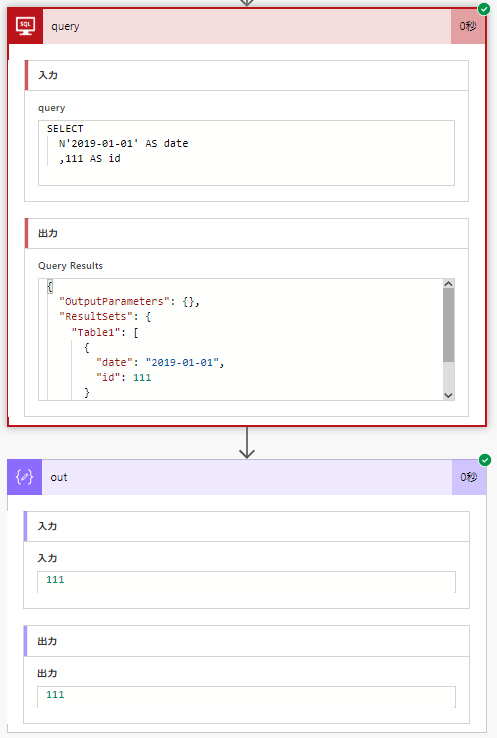Click the "id": 111 line in results
Image resolution: width=497 pixels, height=738 pixels.
point(123,377)
